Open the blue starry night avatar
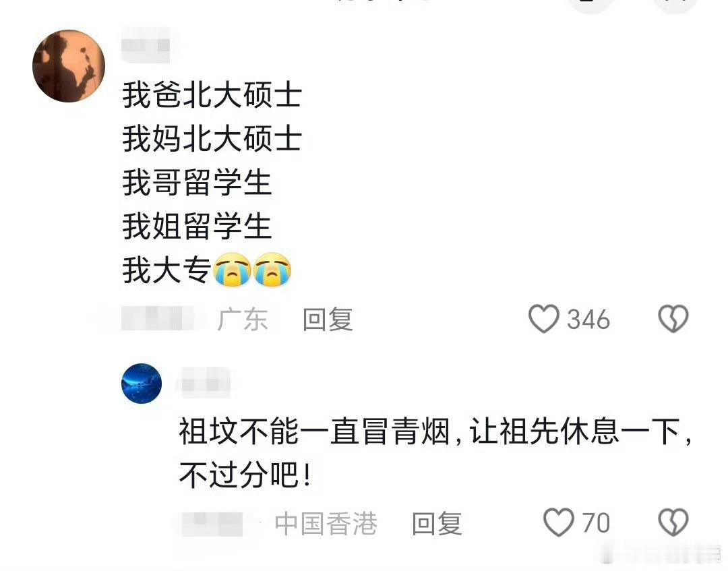 point(142,383)
